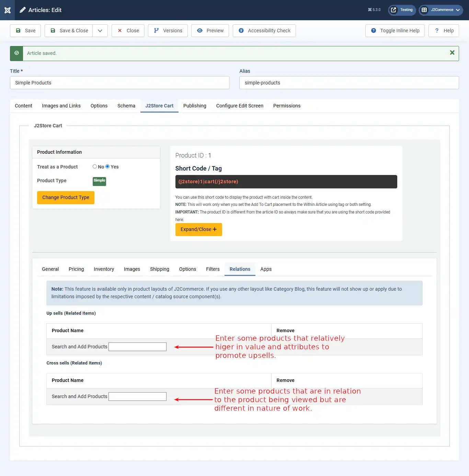The width and height of the screenshot is (469, 476).
Task: Open Configure Edit Screen tab
Action: click(240, 106)
